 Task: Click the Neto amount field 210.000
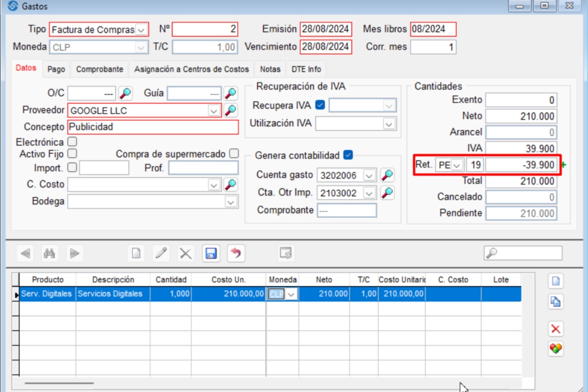point(521,117)
